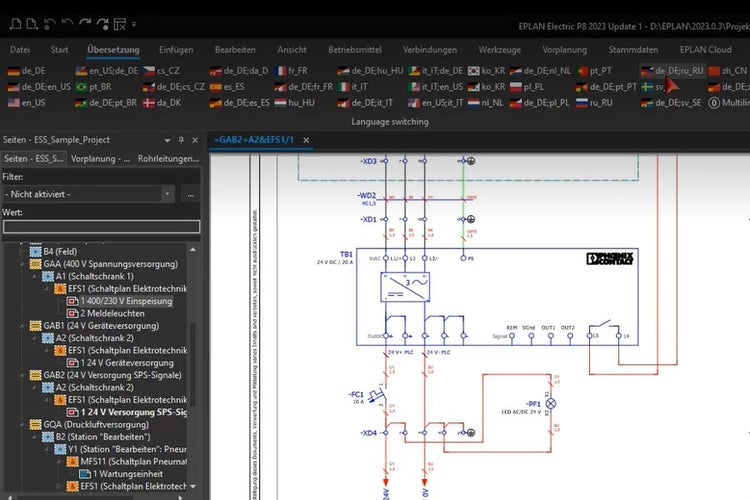Click the filter ellipsis button
Image resolution: width=750 pixels, height=500 pixels.
tap(190, 193)
